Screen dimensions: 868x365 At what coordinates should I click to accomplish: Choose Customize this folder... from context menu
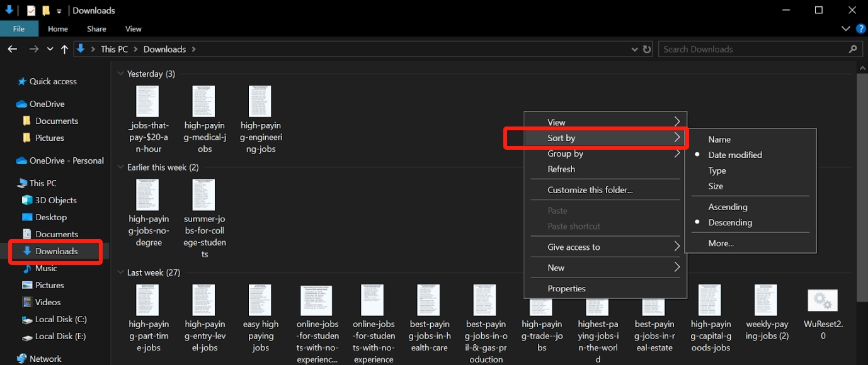[591, 189]
